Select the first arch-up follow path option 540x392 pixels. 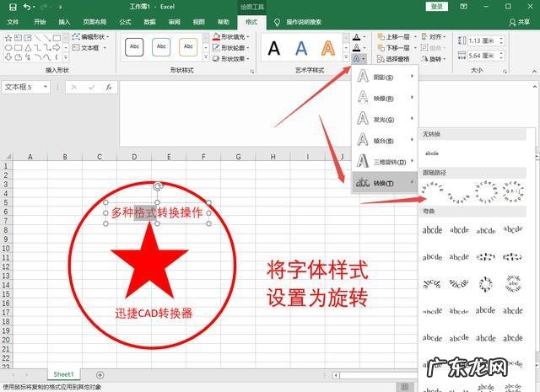(x=432, y=192)
